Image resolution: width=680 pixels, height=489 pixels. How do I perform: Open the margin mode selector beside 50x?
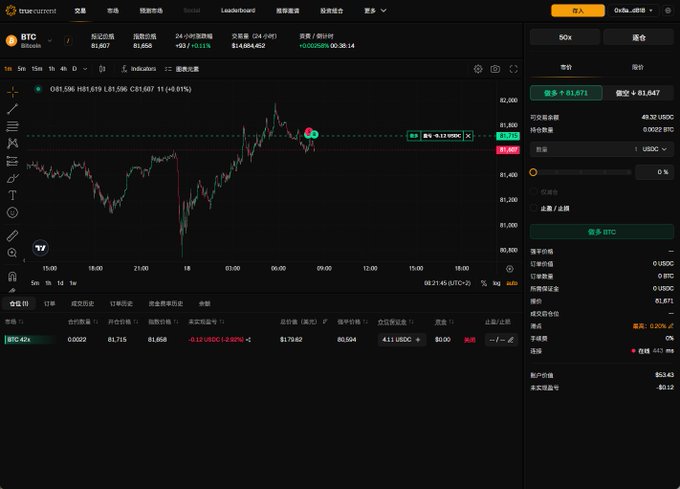(639, 38)
